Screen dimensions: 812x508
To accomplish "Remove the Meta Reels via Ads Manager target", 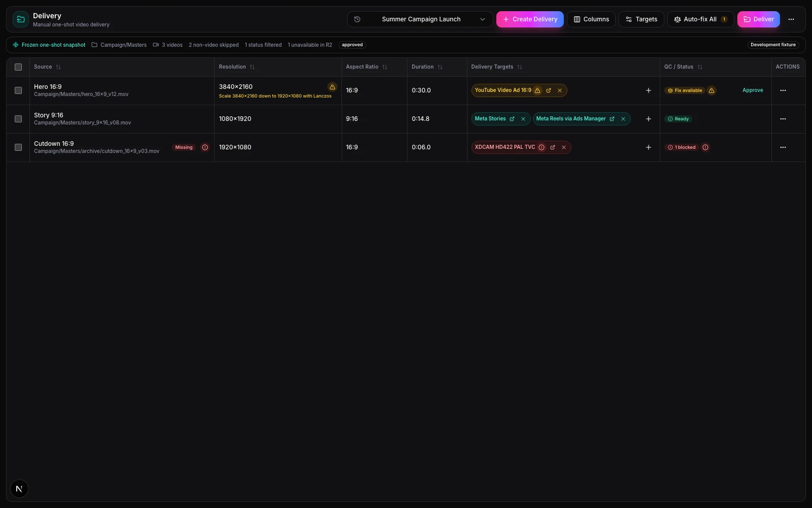I will 623,119.
